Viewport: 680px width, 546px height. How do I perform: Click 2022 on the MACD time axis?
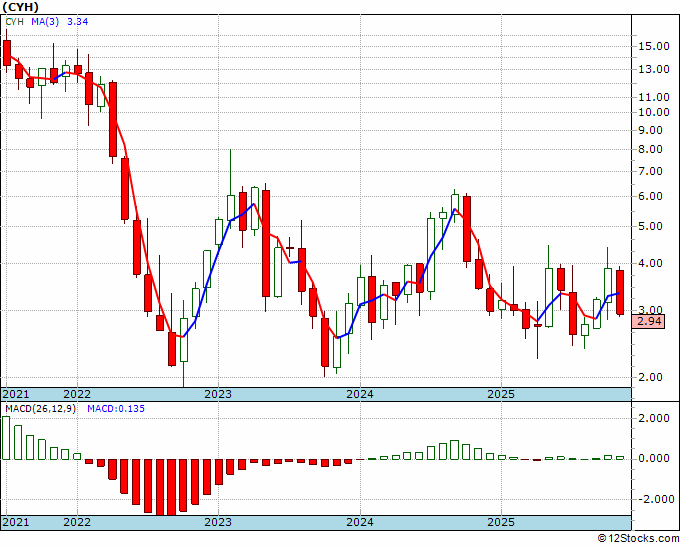[77, 522]
